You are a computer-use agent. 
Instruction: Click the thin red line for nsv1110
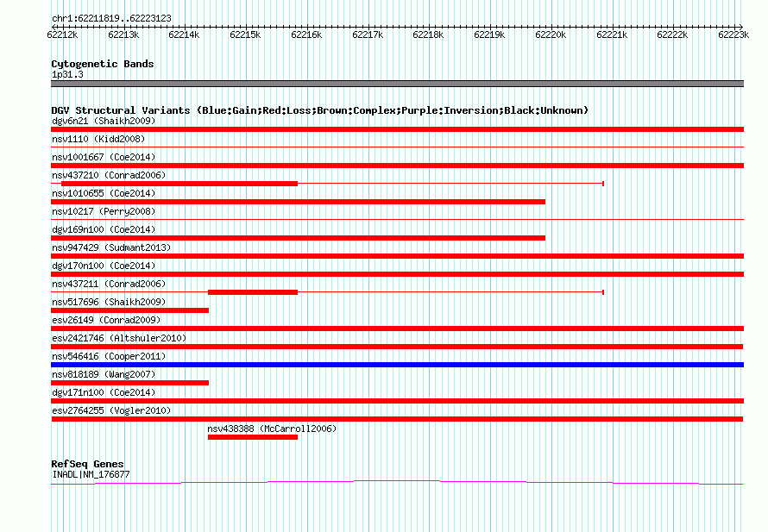click(x=397, y=147)
